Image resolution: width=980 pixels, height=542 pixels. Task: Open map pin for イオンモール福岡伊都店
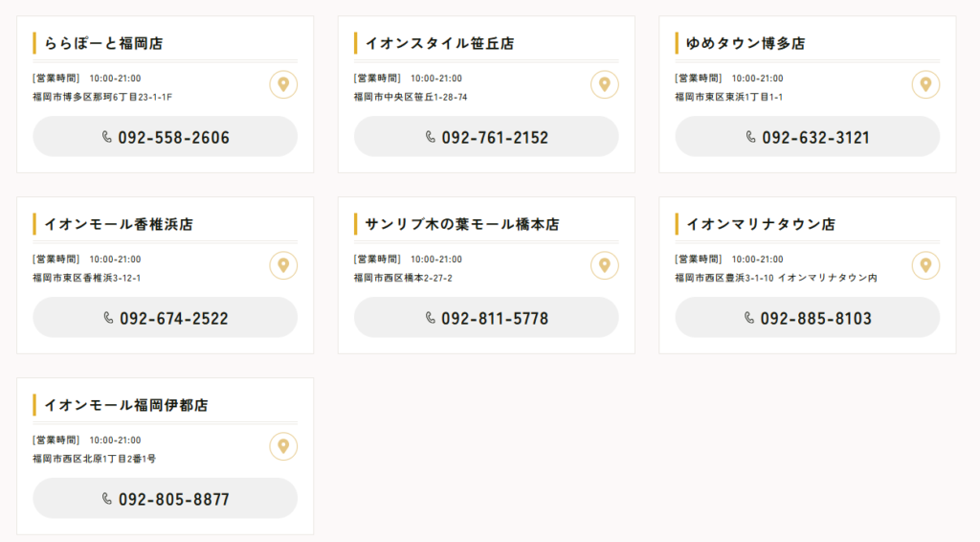pyautogui.click(x=283, y=446)
